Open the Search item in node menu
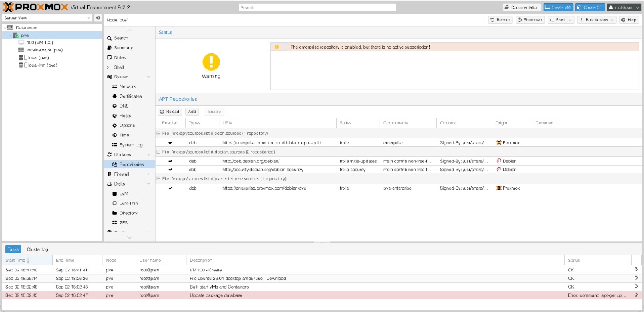This screenshot has width=644, height=312. coord(128,38)
